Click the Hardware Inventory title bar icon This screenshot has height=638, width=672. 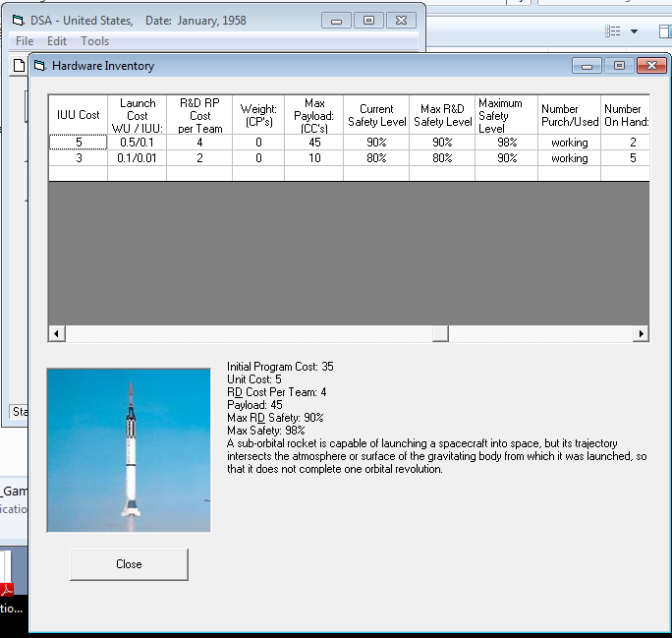point(39,66)
